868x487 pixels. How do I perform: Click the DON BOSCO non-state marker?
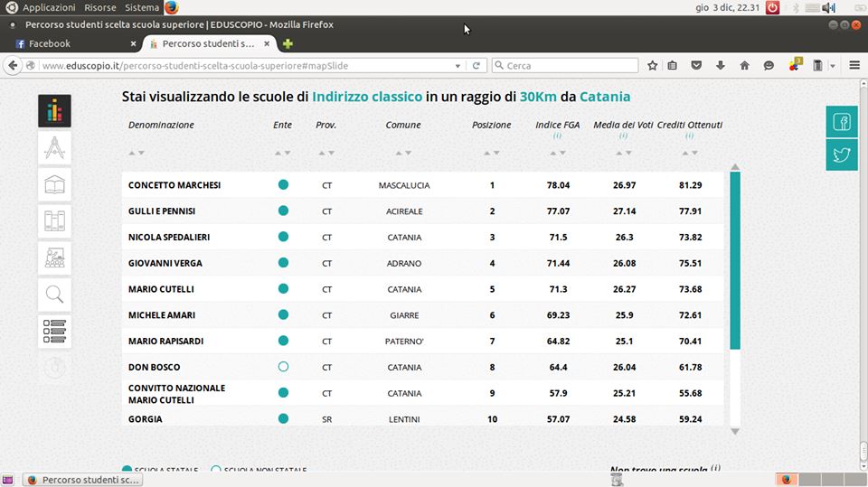pyautogui.click(x=283, y=366)
